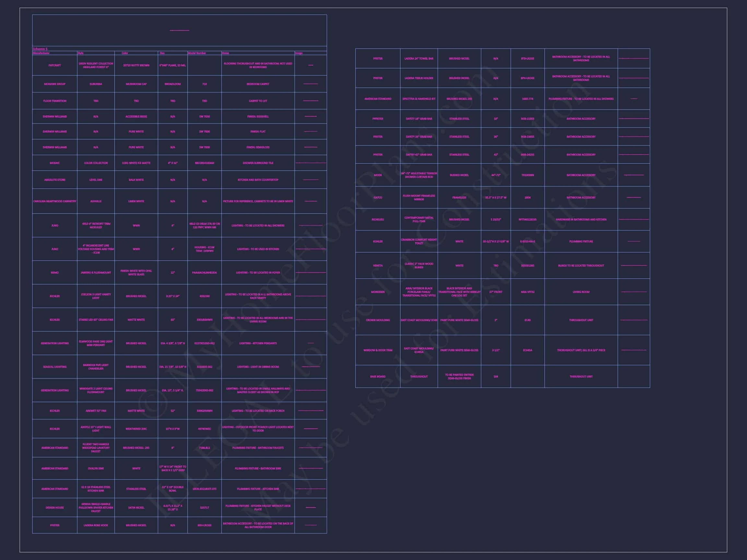The image size is (747, 560).
Task: Select the FLOOR TRANSITION row label
Action: [55, 101]
